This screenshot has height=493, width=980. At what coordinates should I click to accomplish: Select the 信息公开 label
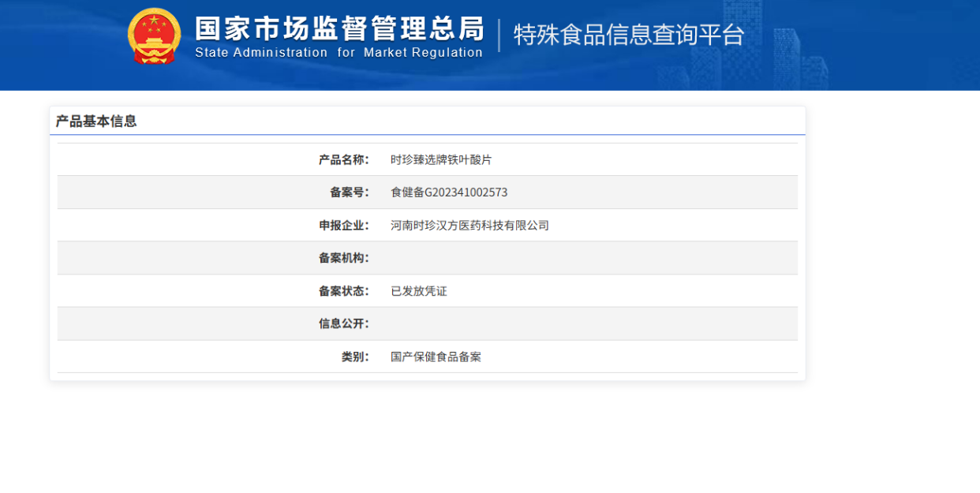(343, 323)
